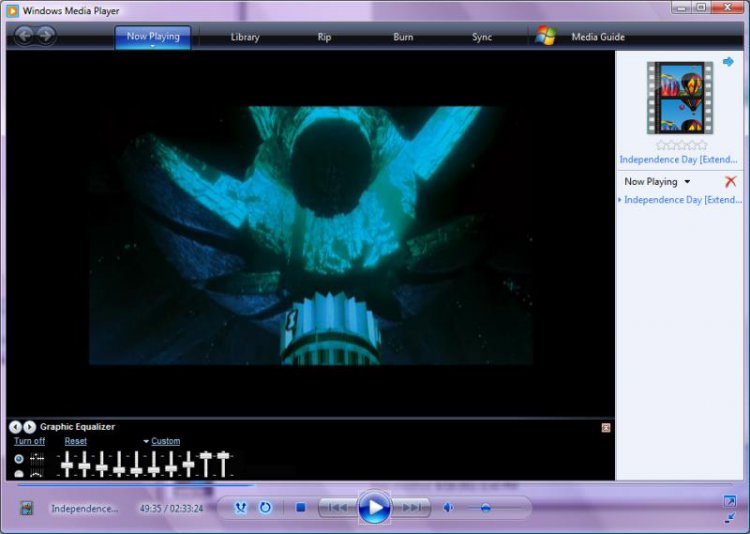
Task: Adjust the ninth equalizer band slider
Action: pyautogui.click(x=206, y=455)
